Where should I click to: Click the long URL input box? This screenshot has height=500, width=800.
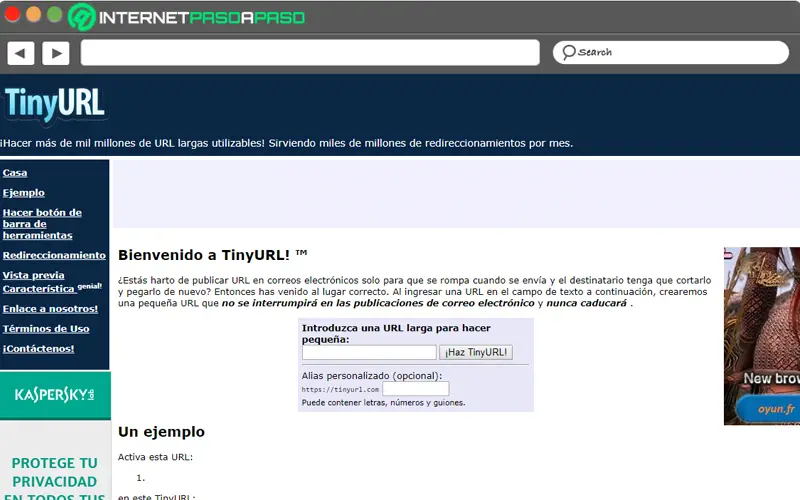pos(369,352)
